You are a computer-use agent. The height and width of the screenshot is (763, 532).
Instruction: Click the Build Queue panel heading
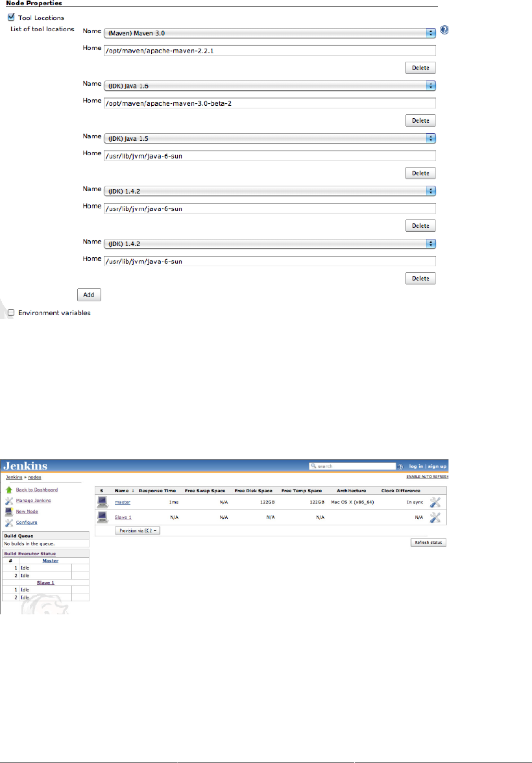pyautogui.click(x=18, y=536)
